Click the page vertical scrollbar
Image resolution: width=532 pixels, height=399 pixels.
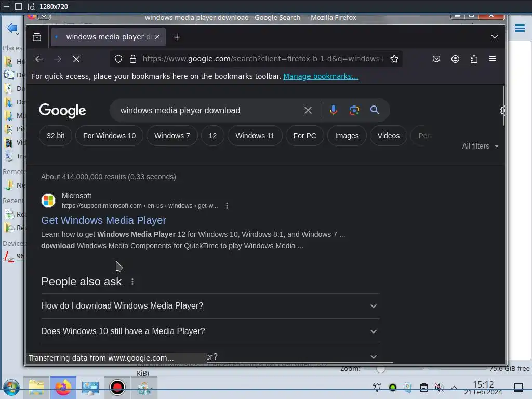(x=503, y=105)
